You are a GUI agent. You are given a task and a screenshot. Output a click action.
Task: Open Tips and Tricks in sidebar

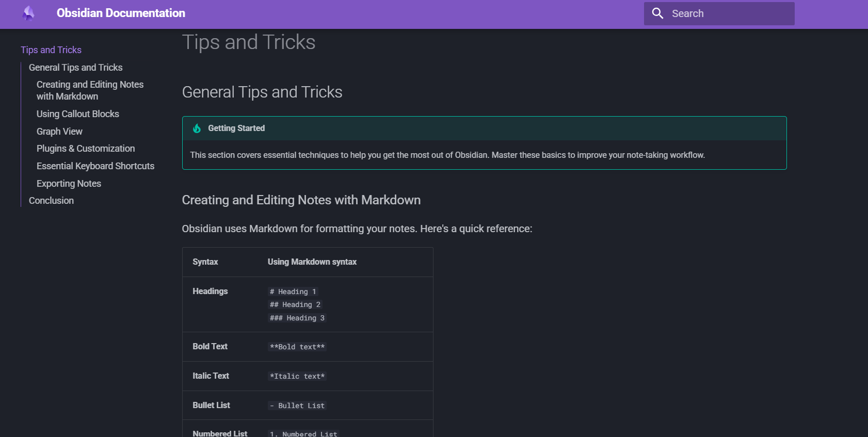tap(51, 50)
